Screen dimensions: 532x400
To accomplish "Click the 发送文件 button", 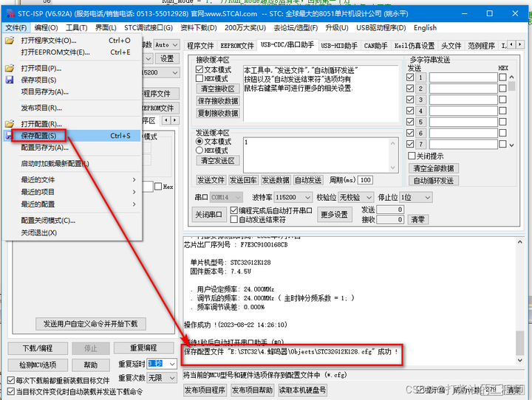I will pyautogui.click(x=211, y=180).
